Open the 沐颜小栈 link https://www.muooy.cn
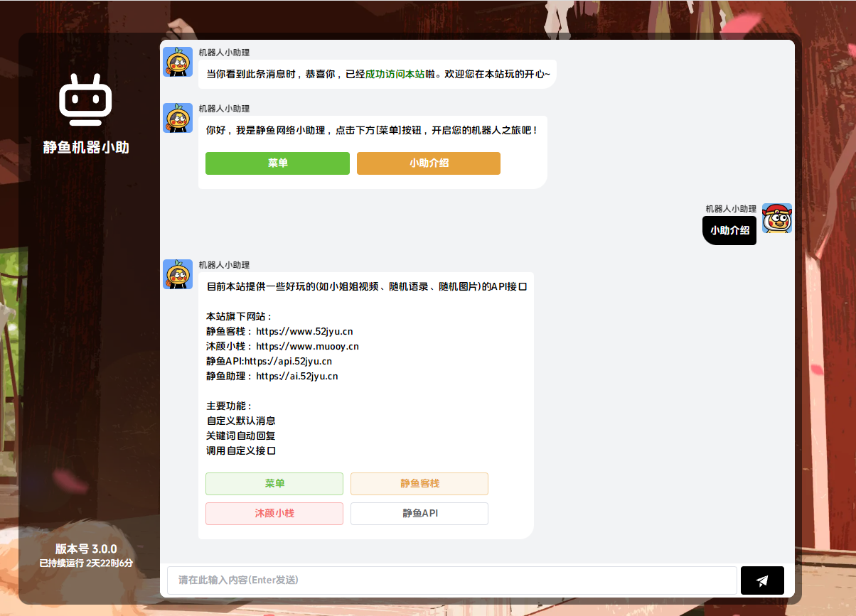Image resolution: width=856 pixels, height=616 pixels. coord(307,346)
